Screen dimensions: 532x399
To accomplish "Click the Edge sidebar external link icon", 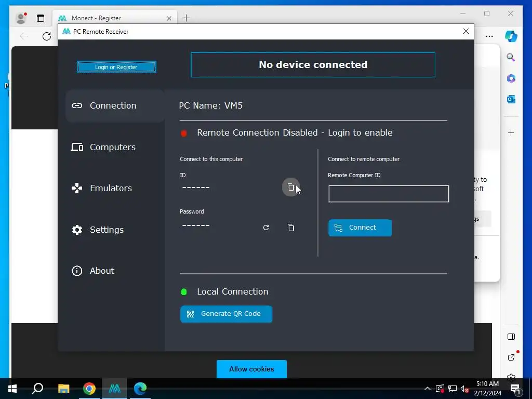I will tap(512, 356).
